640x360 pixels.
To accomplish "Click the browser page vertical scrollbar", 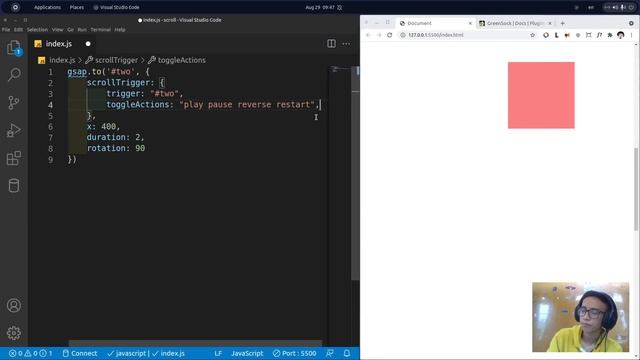I will (x=636, y=189).
